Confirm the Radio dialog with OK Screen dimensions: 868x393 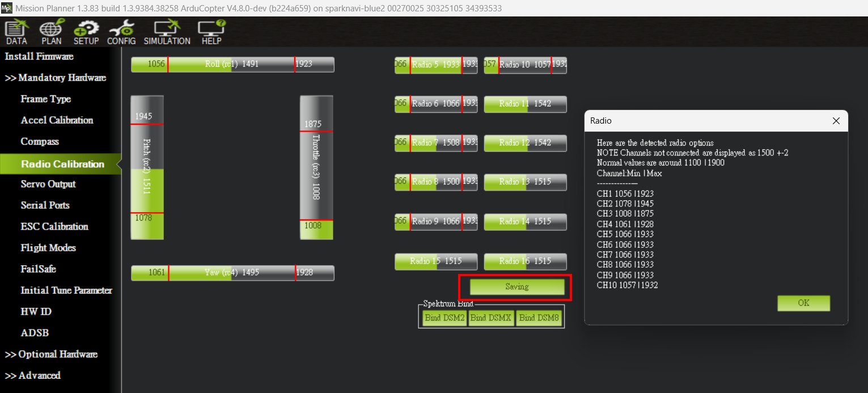coord(803,303)
